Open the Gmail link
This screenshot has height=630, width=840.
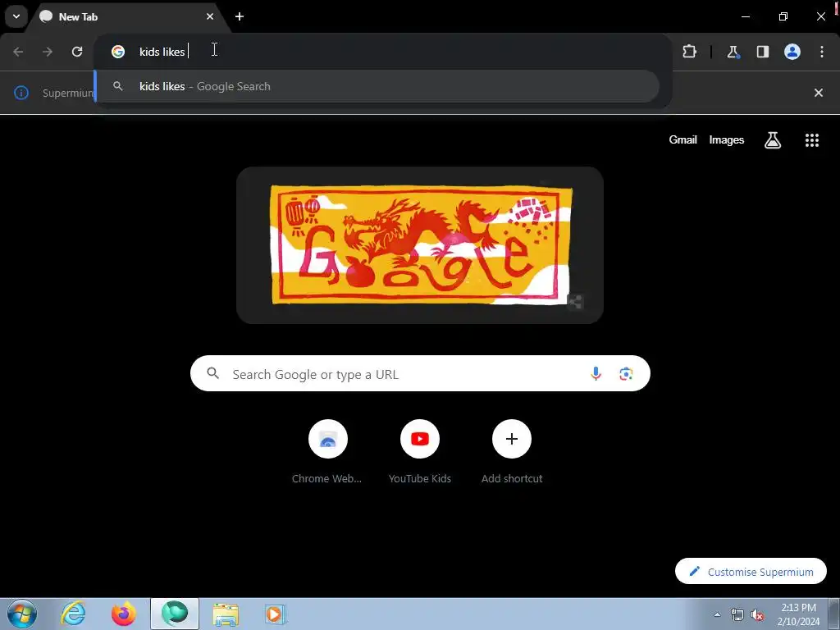[683, 139]
